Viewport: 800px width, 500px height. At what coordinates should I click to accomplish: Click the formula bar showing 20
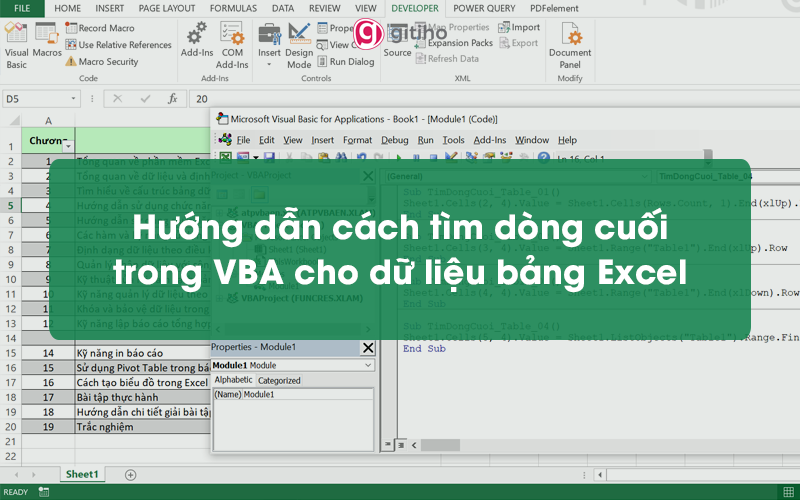pos(494,99)
